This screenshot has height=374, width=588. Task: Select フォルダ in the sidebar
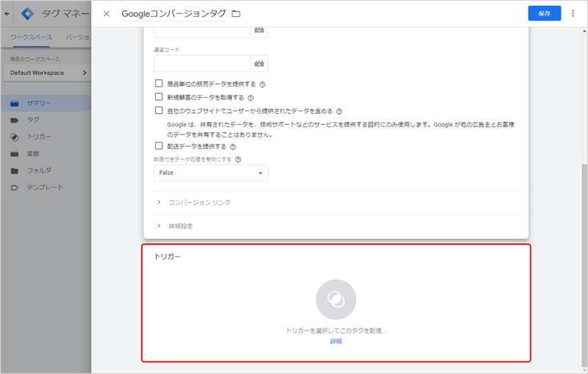(x=46, y=170)
